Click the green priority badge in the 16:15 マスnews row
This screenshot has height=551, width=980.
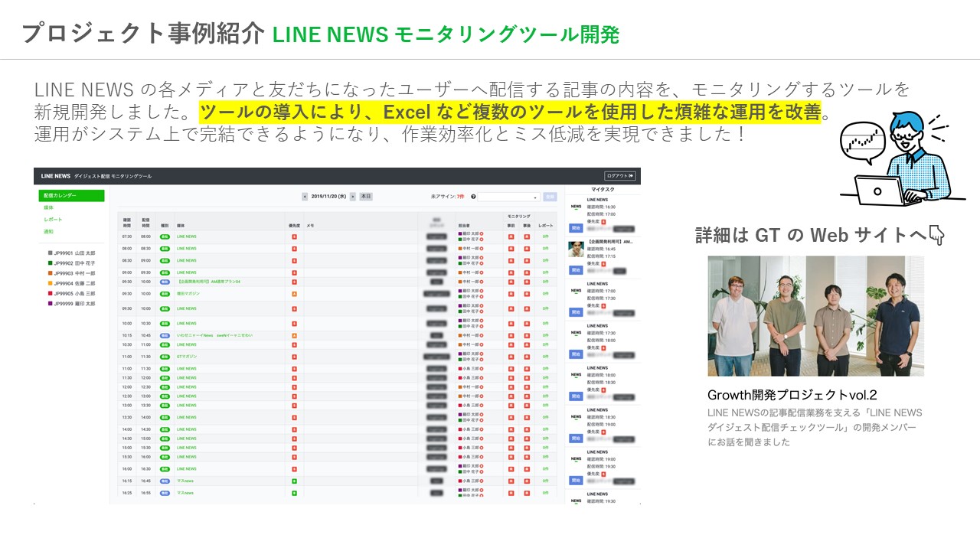pyautogui.click(x=294, y=481)
